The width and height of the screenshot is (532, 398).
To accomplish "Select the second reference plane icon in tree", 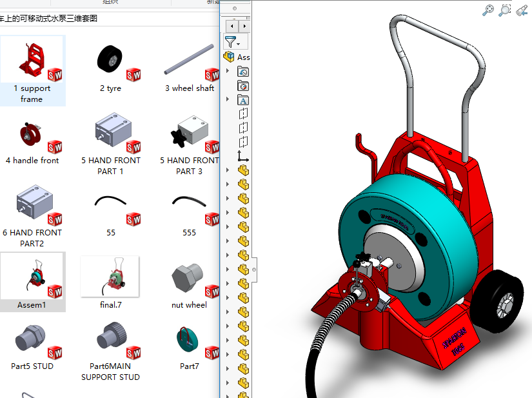I will coord(243,128).
